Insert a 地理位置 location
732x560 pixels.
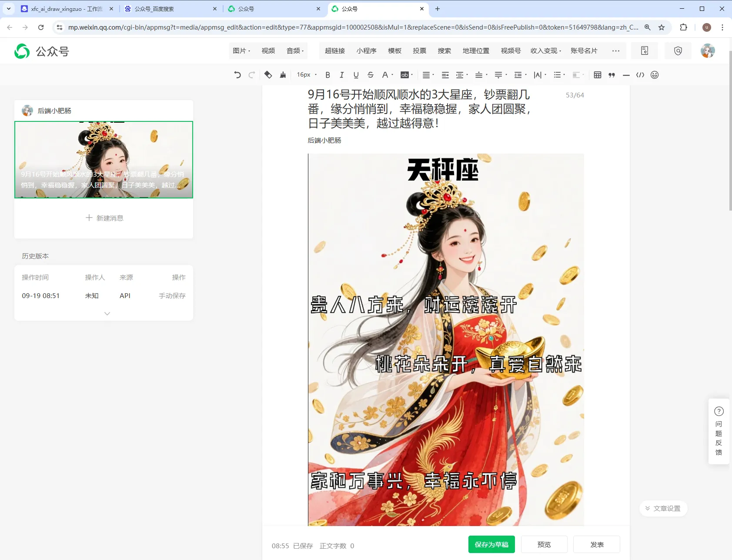click(476, 51)
